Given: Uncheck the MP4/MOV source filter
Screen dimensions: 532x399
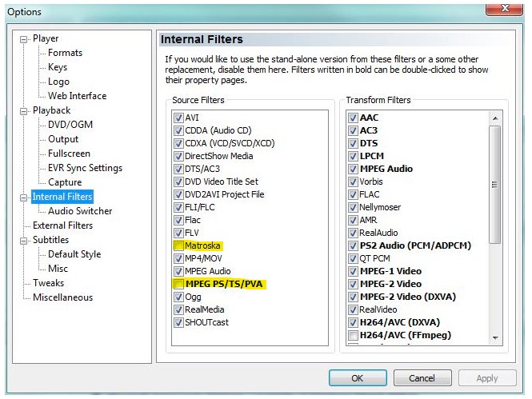Looking at the screenshot, I should [x=178, y=258].
